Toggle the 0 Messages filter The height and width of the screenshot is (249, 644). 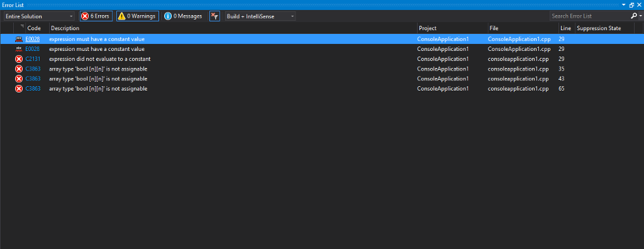point(183,16)
